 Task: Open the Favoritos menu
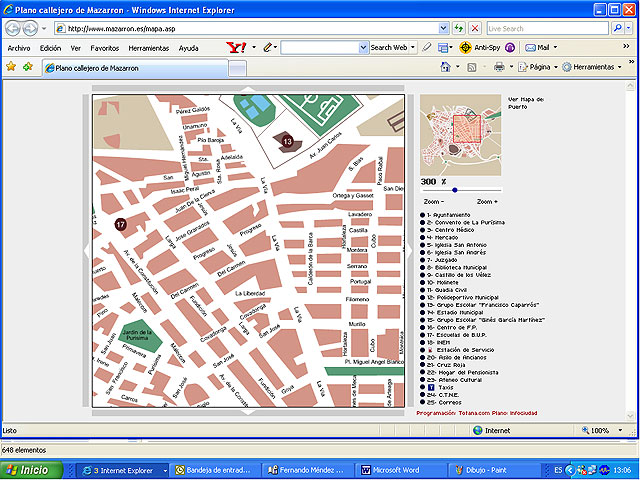[105, 47]
